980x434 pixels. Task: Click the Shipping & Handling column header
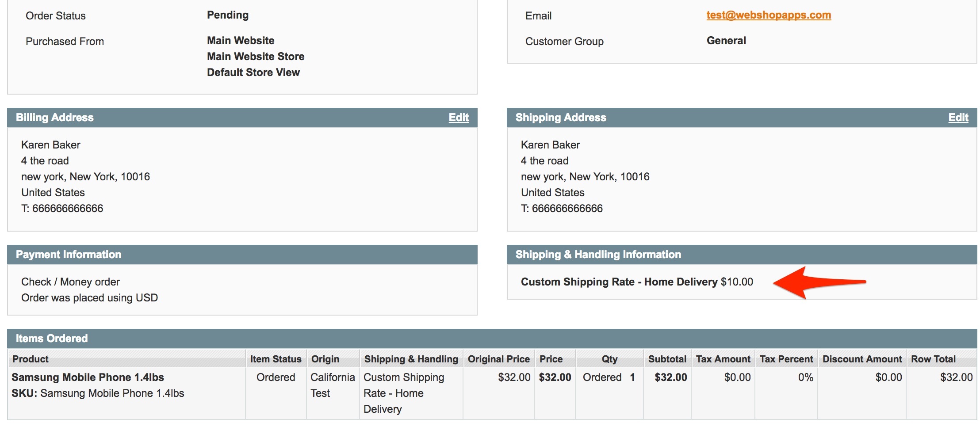tap(411, 359)
